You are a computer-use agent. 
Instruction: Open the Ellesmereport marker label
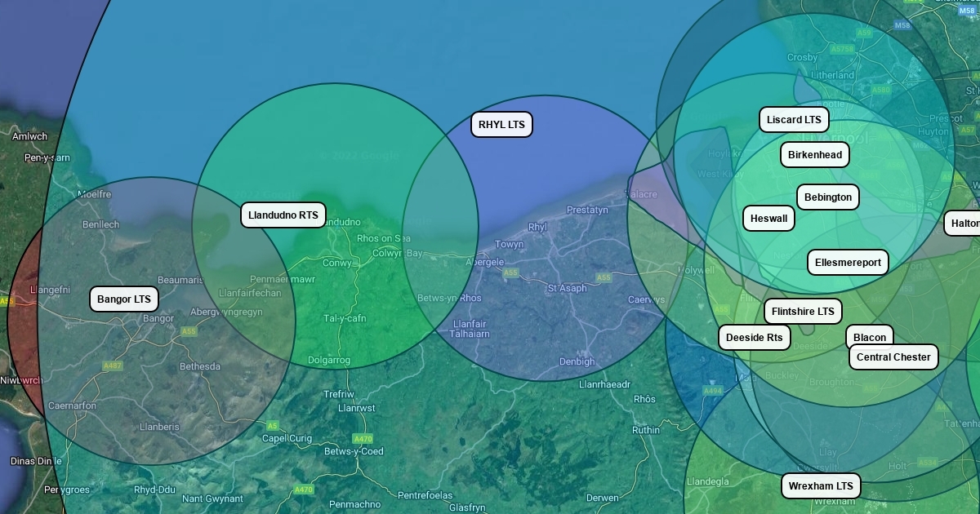(x=848, y=263)
